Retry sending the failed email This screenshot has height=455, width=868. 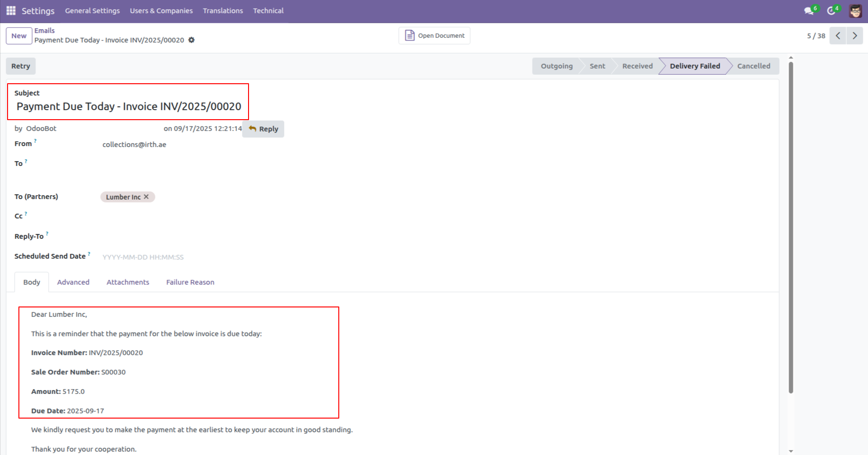point(21,66)
